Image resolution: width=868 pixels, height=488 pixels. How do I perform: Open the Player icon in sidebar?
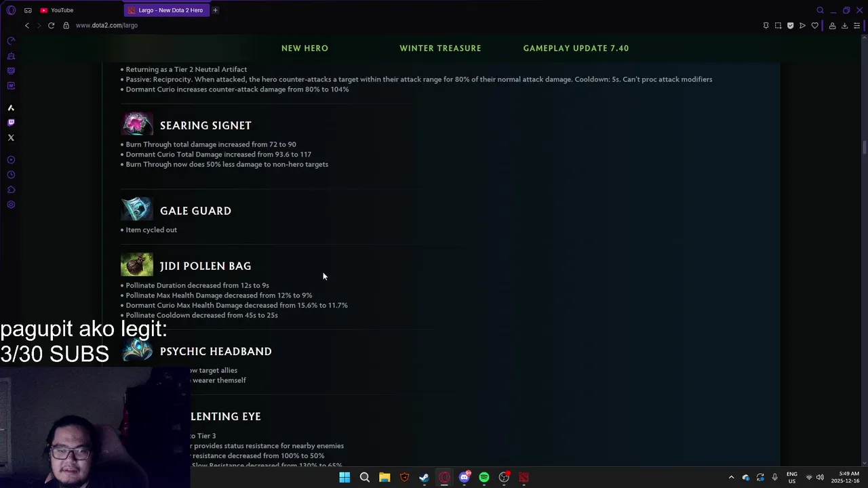click(11, 160)
